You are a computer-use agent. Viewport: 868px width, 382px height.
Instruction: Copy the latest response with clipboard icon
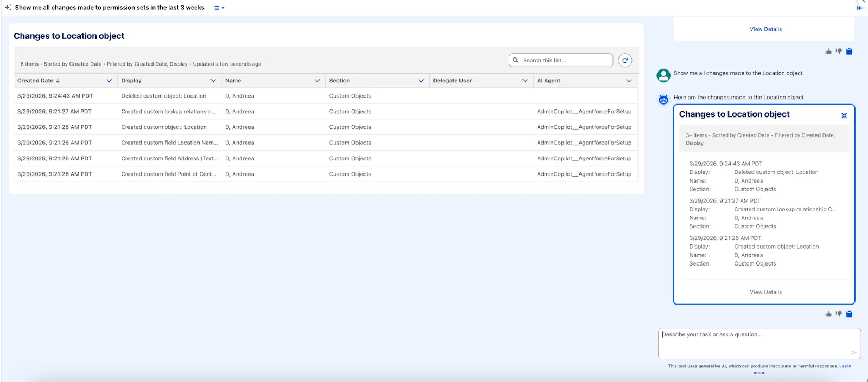[x=850, y=314]
